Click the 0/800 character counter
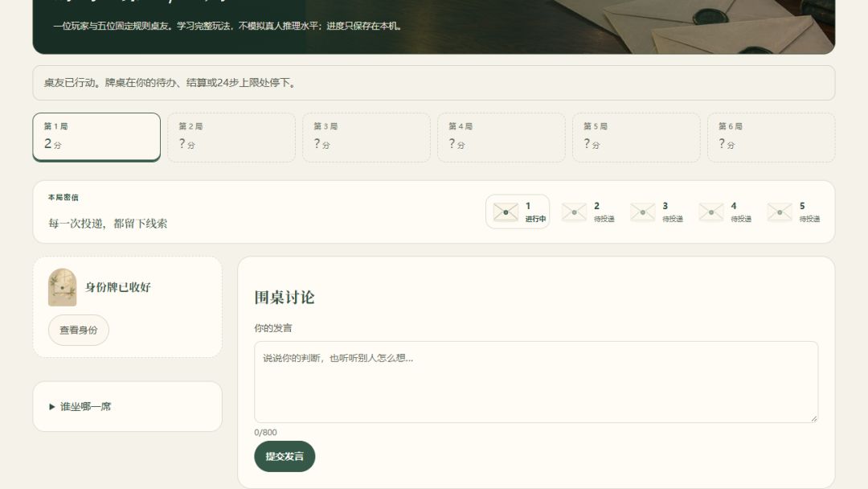This screenshot has height=489, width=868. coord(266,432)
